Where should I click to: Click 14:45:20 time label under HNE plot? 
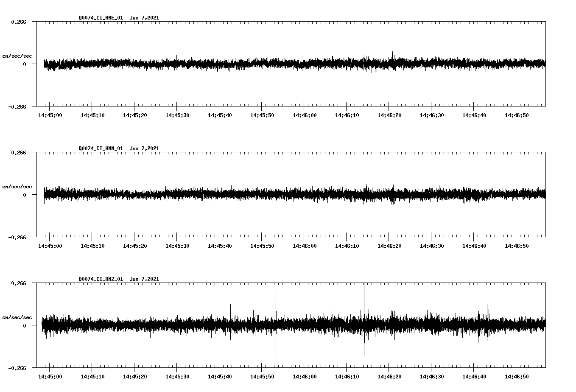click(135, 115)
